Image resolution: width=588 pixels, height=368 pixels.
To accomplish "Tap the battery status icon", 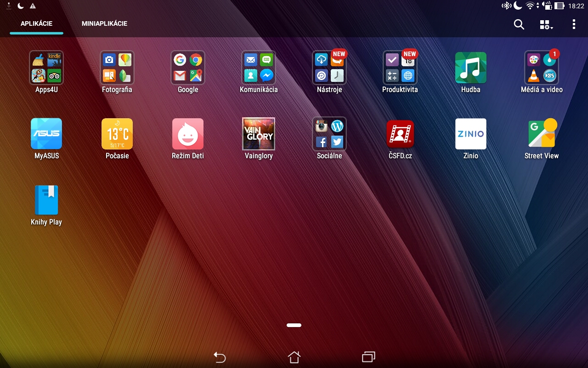I will point(559,6).
